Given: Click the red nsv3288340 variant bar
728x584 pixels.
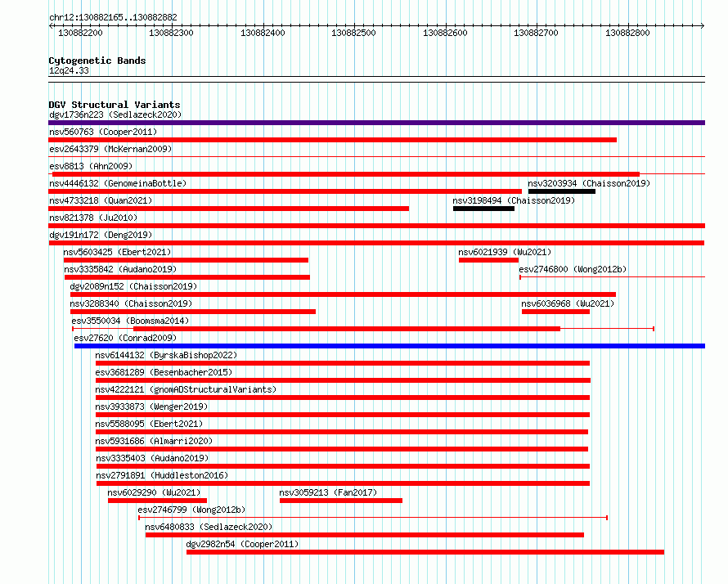Looking at the screenshot, I should [x=193, y=312].
